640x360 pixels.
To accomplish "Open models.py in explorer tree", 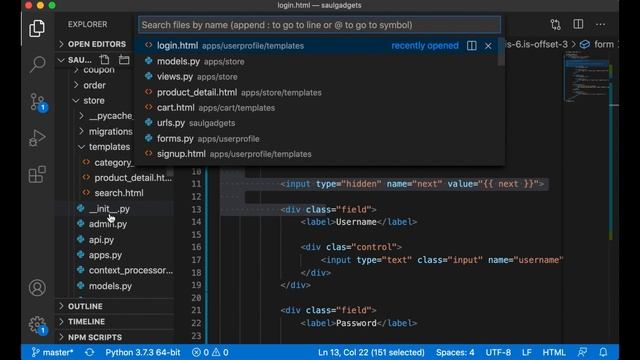I will point(110,286).
